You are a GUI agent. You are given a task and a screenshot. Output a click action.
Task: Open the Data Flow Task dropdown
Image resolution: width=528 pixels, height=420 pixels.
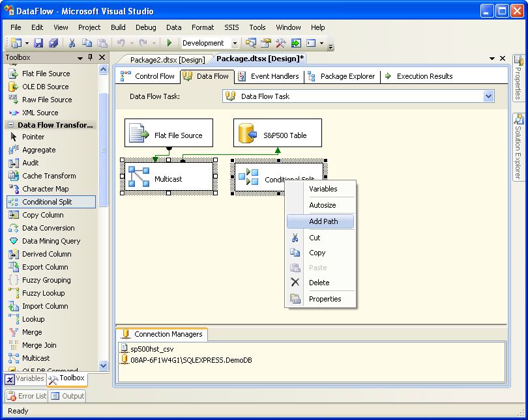[x=489, y=96]
